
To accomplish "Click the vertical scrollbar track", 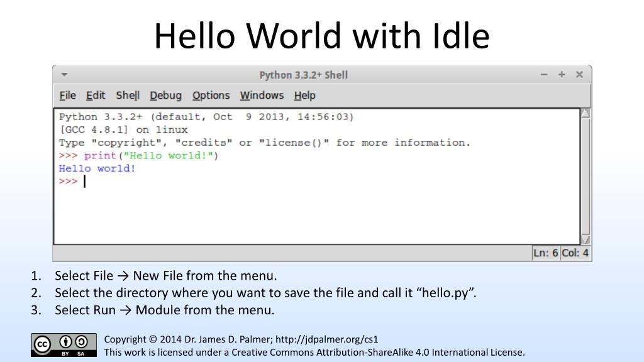I will 586,177.
